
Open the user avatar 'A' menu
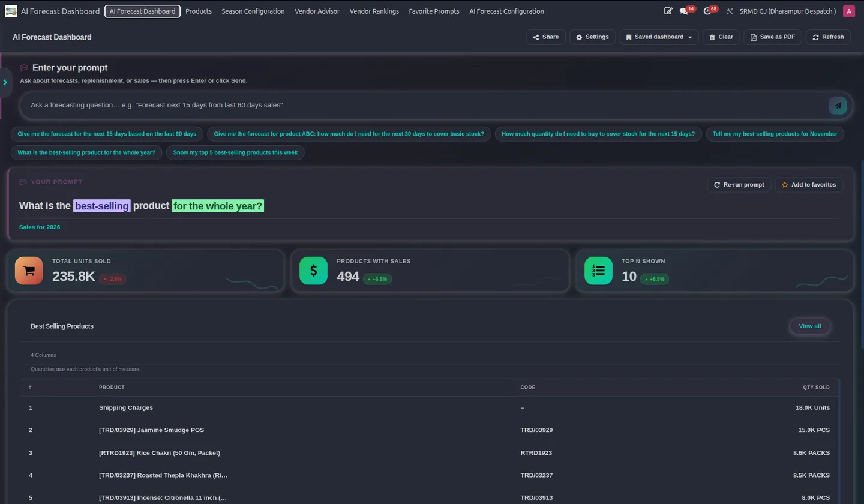pyautogui.click(x=849, y=11)
